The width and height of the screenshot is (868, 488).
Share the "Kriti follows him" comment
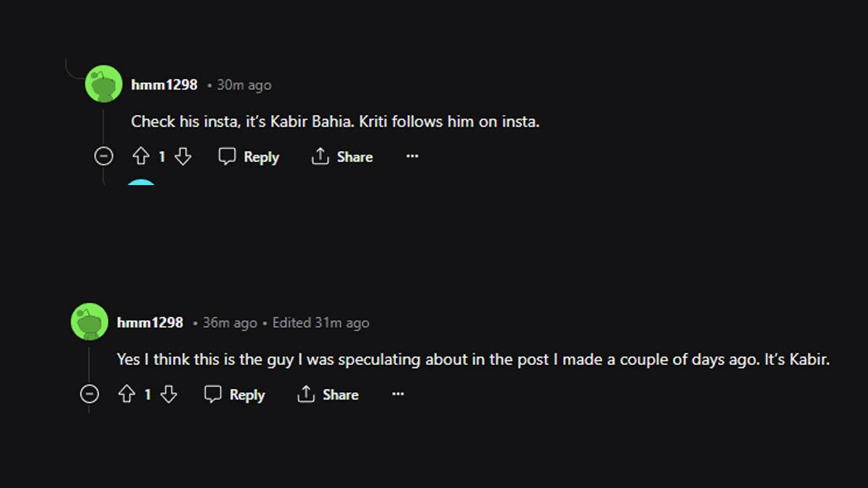click(342, 157)
